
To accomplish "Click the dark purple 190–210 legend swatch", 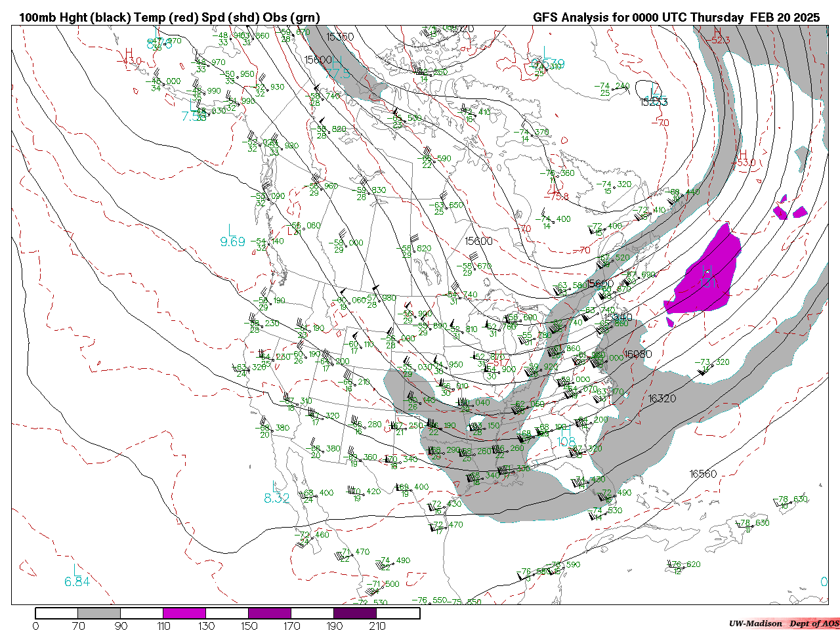I will point(355,613).
